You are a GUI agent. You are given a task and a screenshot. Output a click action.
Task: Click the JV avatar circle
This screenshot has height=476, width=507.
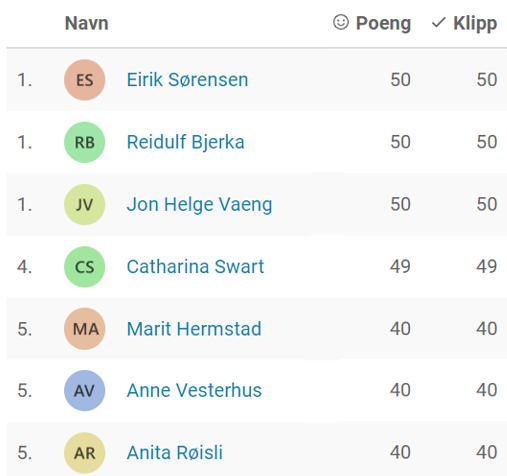(85, 204)
